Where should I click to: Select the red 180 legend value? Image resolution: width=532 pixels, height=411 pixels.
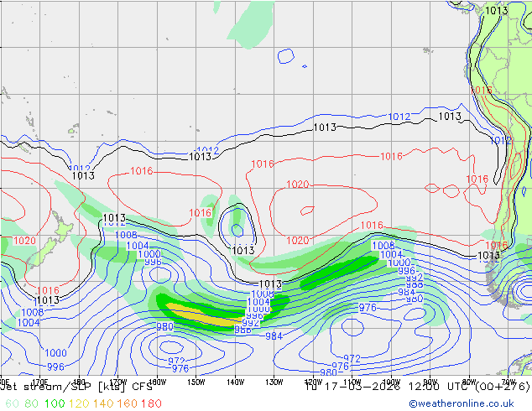(151, 403)
